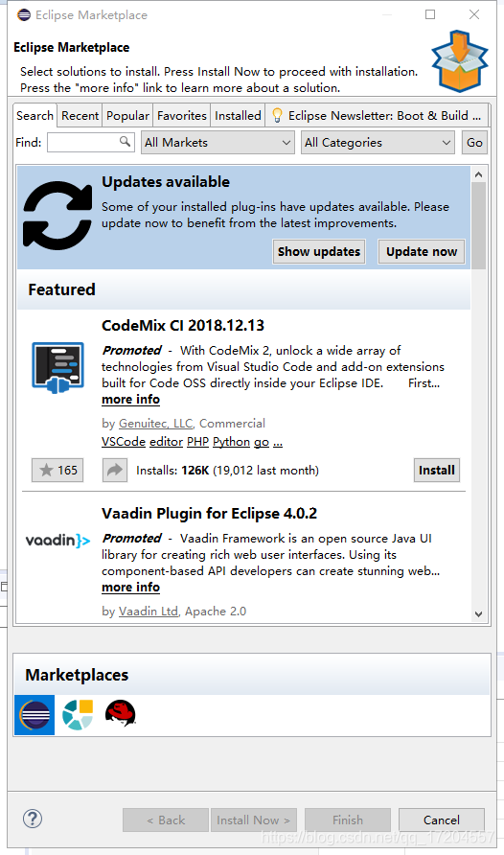Screen dimensions: 504x855
Task: Select the Red Hat marketplace catalog icon
Action: (x=121, y=714)
